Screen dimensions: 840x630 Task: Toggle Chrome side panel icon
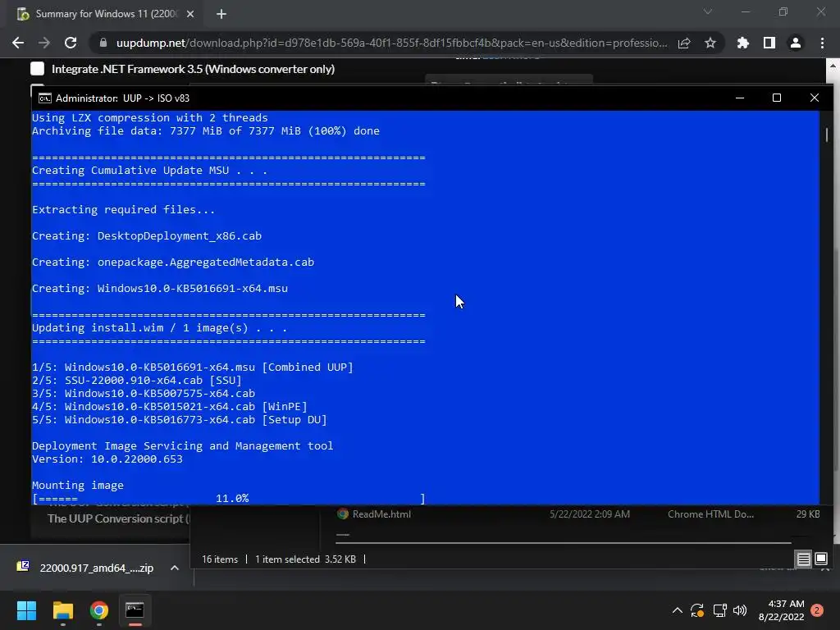click(769, 43)
